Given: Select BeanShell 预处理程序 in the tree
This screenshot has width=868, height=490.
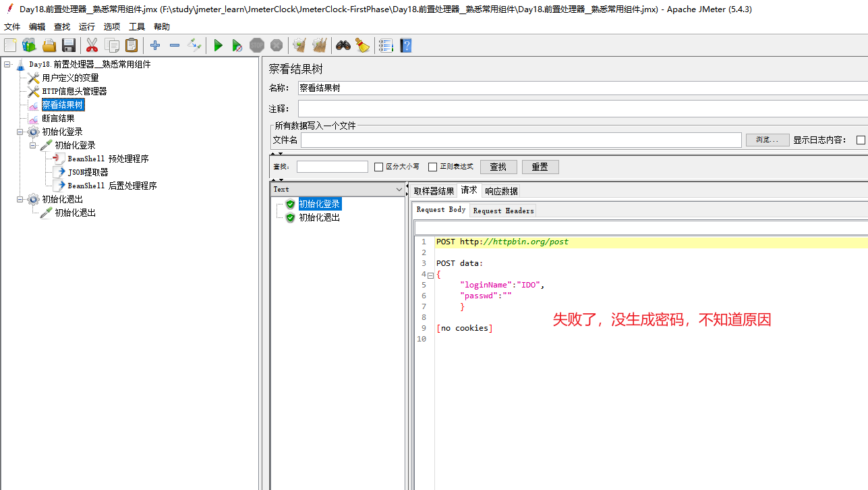Looking at the screenshot, I should coord(108,159).
